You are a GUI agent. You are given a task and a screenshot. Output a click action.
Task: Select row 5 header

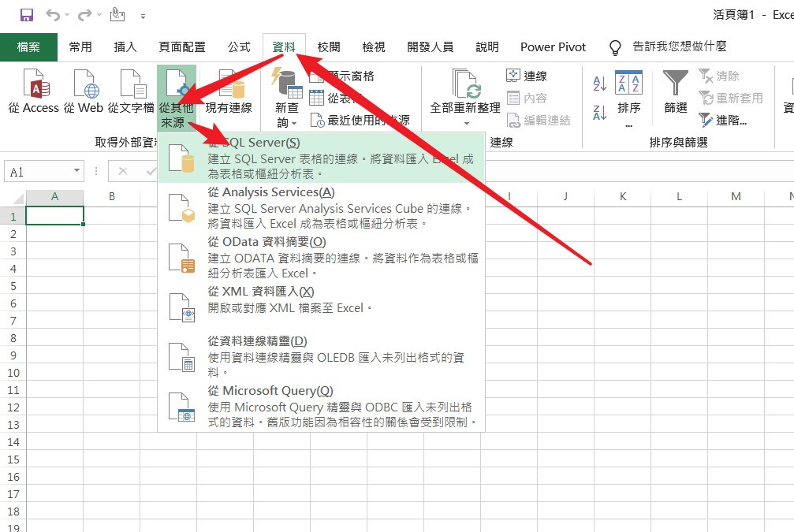point(13,286)
